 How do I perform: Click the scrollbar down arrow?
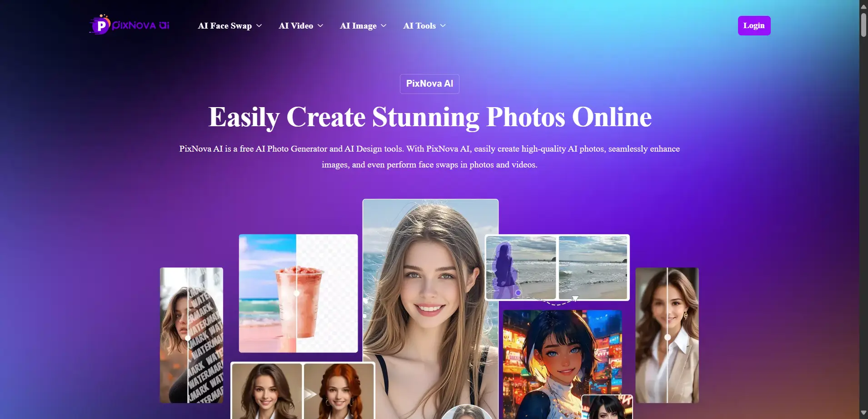click(x=863, y=413)
